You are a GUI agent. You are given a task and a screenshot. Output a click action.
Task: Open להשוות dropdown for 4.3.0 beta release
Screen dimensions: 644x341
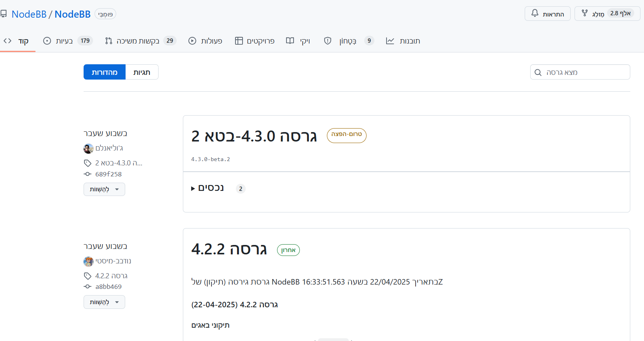click(104, 189)
